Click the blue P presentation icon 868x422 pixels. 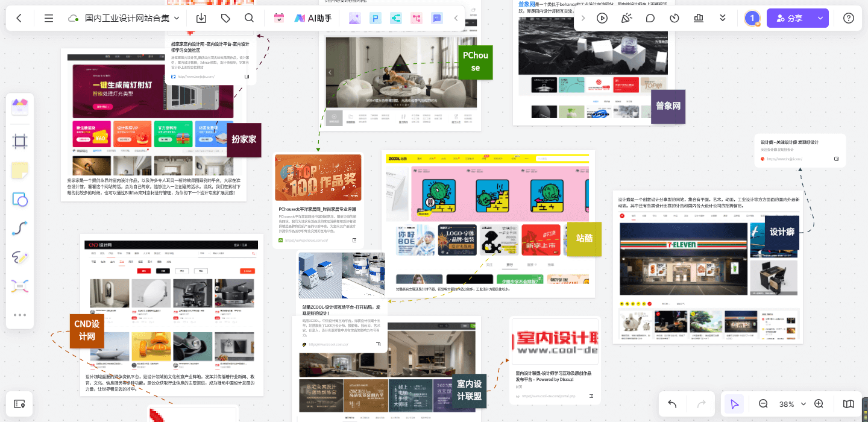coord(376,18)
